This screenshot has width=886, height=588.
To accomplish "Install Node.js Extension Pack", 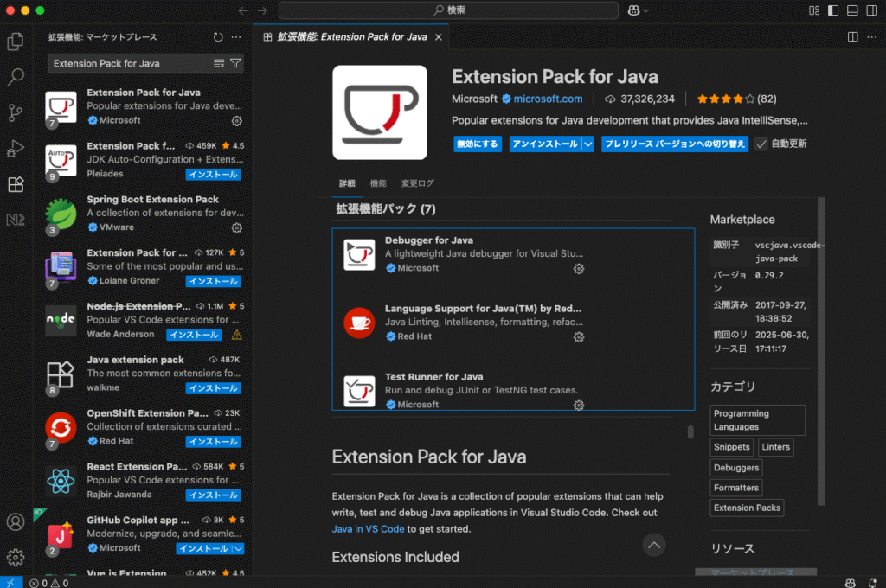I will pyautogui.click(x=194, y=335).
